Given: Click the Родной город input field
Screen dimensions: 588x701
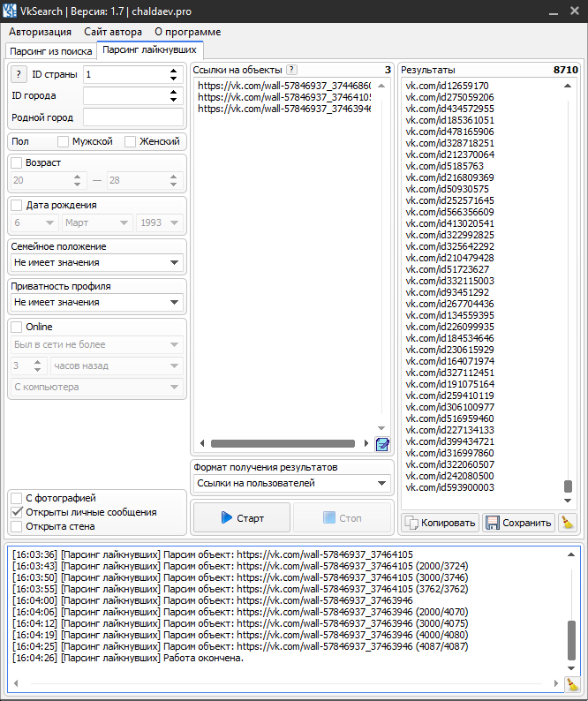Looking at the screenshot, I should [x=133, y=117].
